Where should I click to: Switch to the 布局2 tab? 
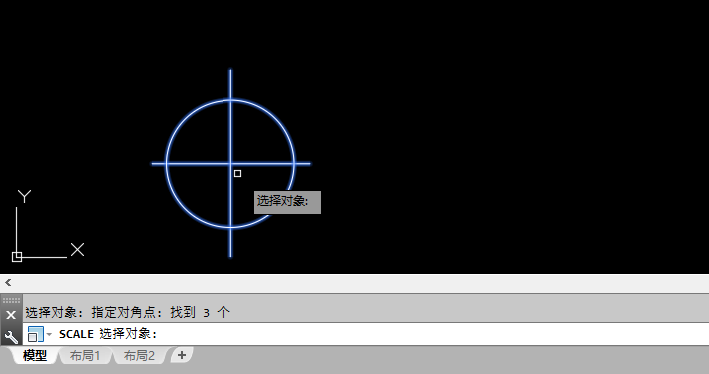click(139, 355)
